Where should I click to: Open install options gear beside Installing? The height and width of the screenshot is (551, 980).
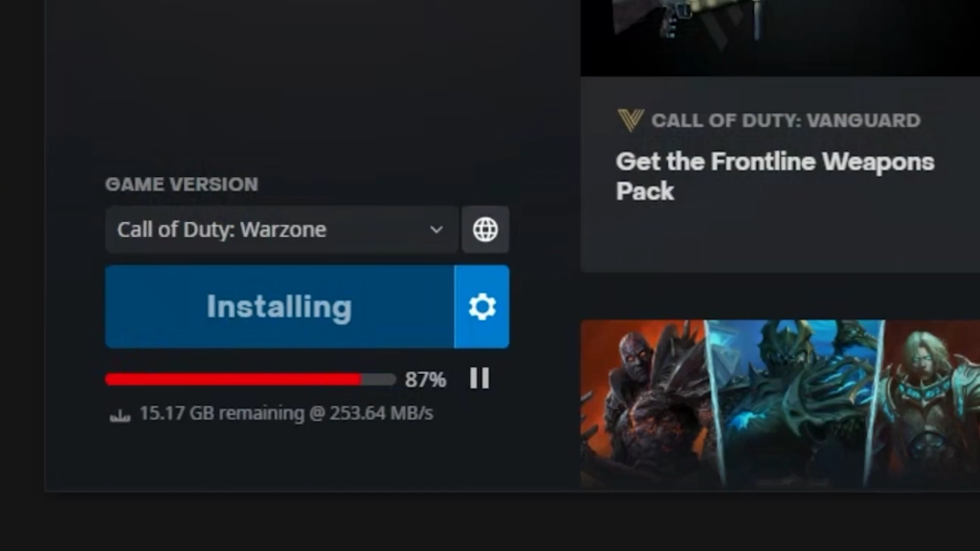point(482,307)
